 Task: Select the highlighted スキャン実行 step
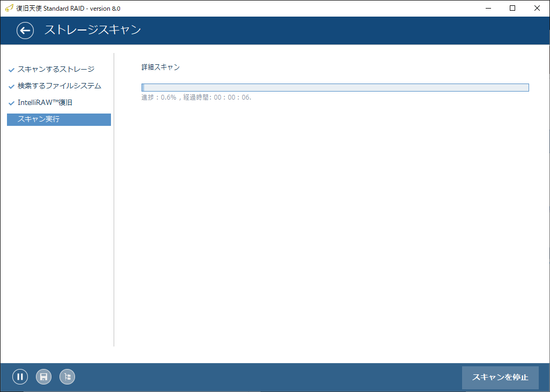tap(59, 119)
